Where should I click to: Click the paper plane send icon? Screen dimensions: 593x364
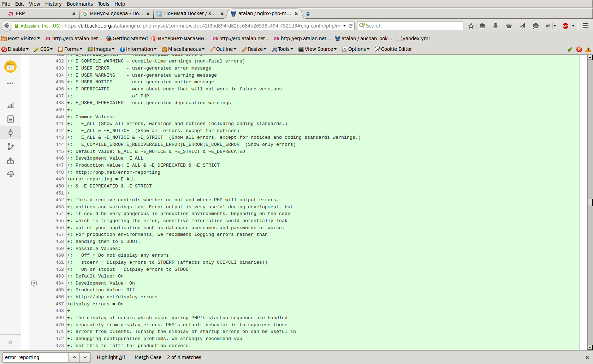tap(522, 26)
